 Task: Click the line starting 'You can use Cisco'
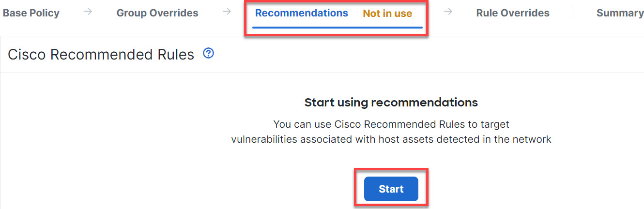click(391, 124)
